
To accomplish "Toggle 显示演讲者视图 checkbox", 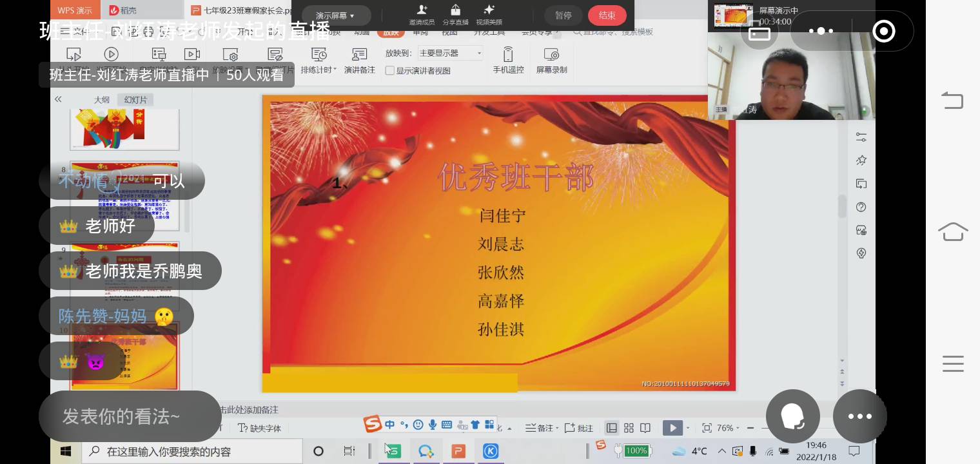I will [389, 71].
